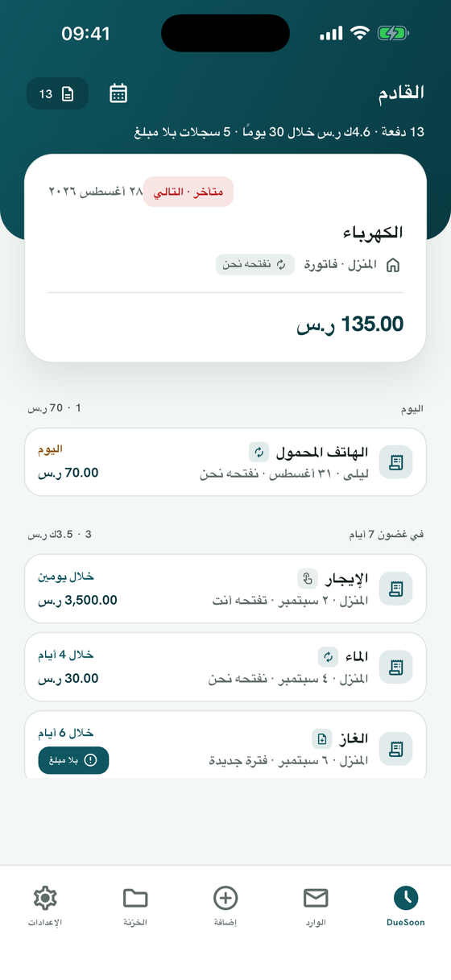The image size is (451, 980).
Task: Click the manual-pay hand icon beside الإيجار
Action: coord(308,578)
